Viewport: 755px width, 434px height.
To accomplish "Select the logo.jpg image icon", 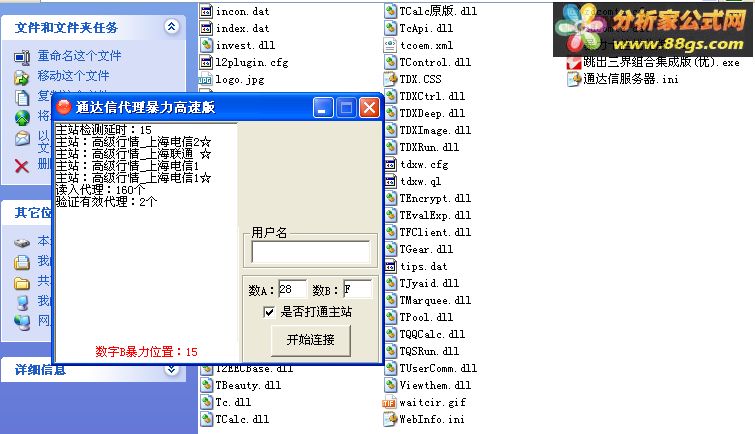I will (x=206, y=79).
